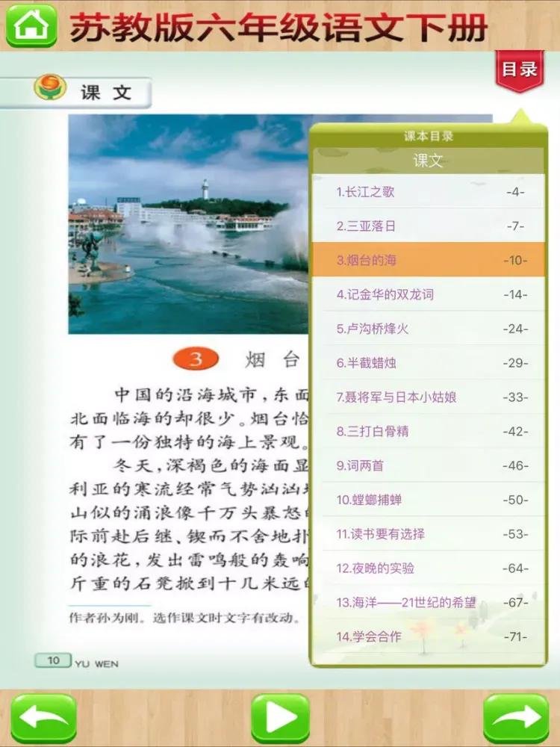
Task: Open lesson 11.读书要有选择
Action: (x=428, y=535)
